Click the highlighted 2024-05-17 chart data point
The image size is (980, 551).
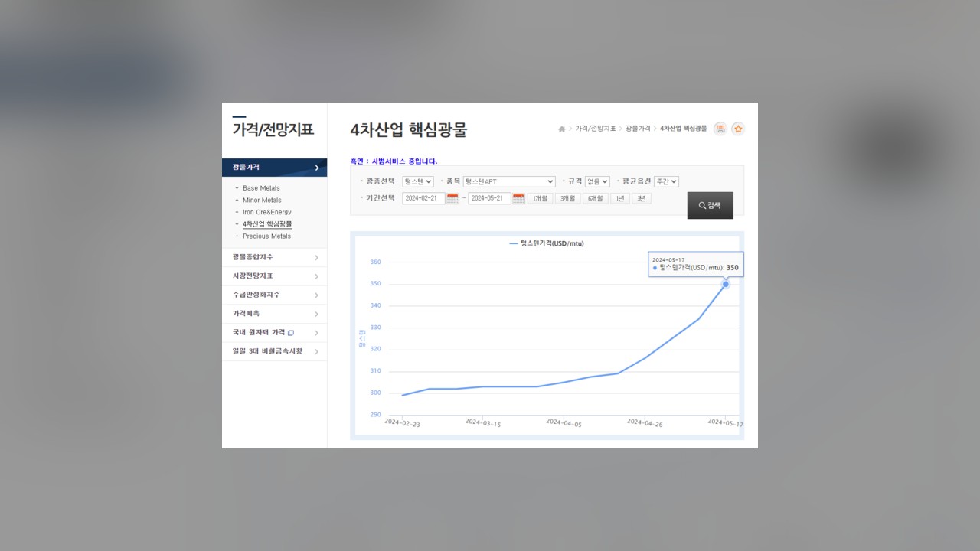coord(726,284)
